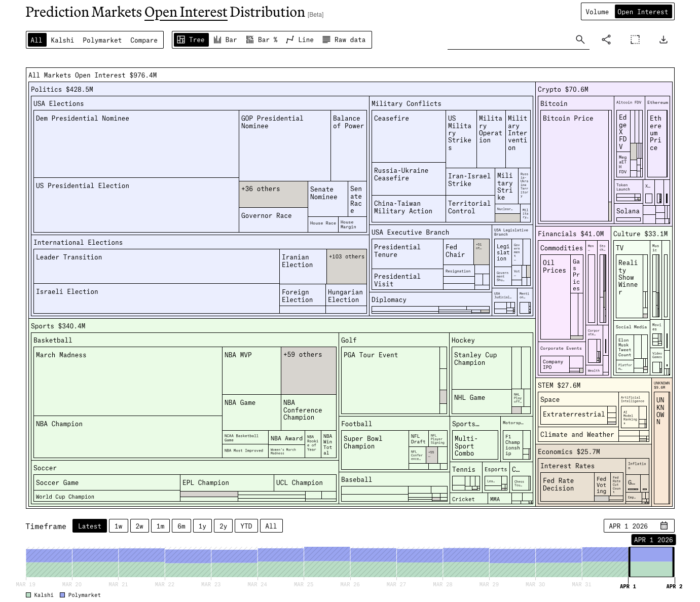Toggle metric to Open Interest
The width and height of the screenshot is (700, 602).
643,12
